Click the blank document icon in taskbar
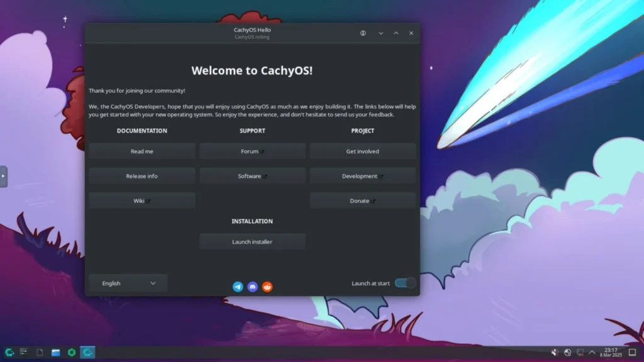The width and height of the screenshot is (644, 362). (40, 352)
